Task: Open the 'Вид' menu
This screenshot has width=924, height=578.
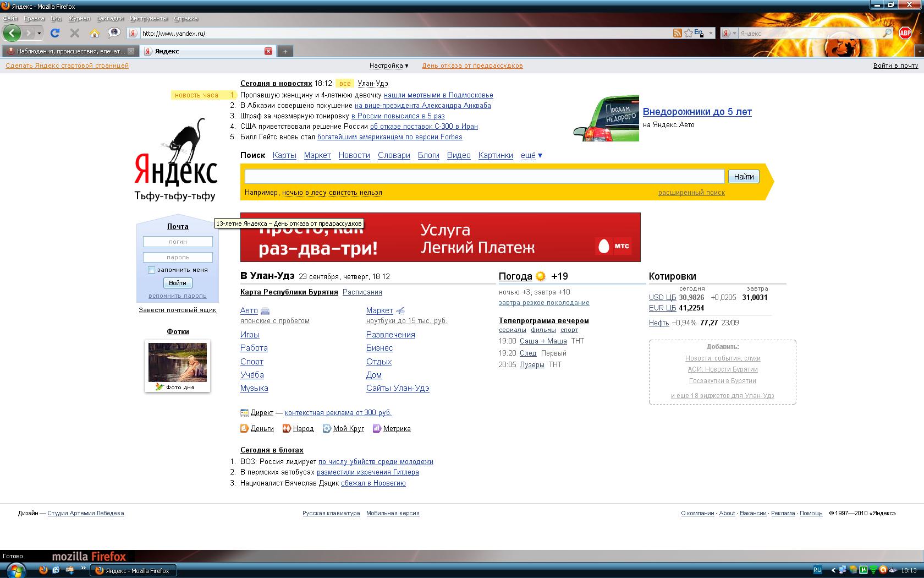Action: pyautogui.click(x=56, y=18)
